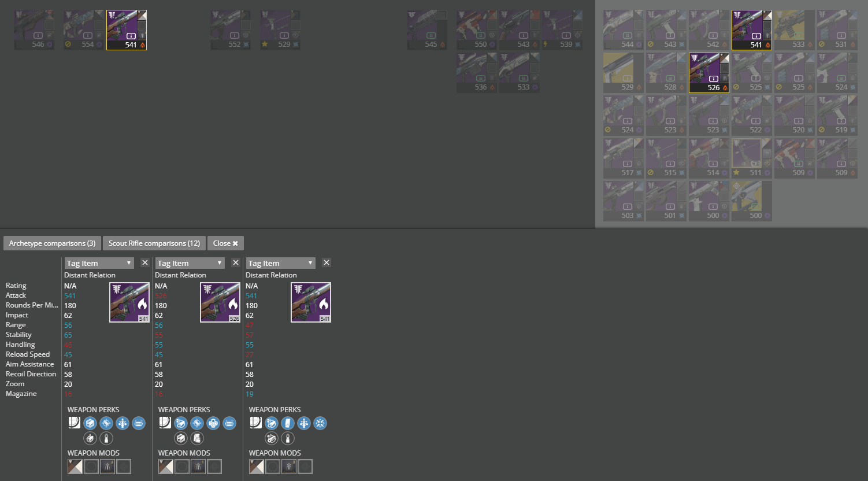Open Tag Item dropdown for the 526 rifle
Viewport: 868px width, 481px height.
190,263
